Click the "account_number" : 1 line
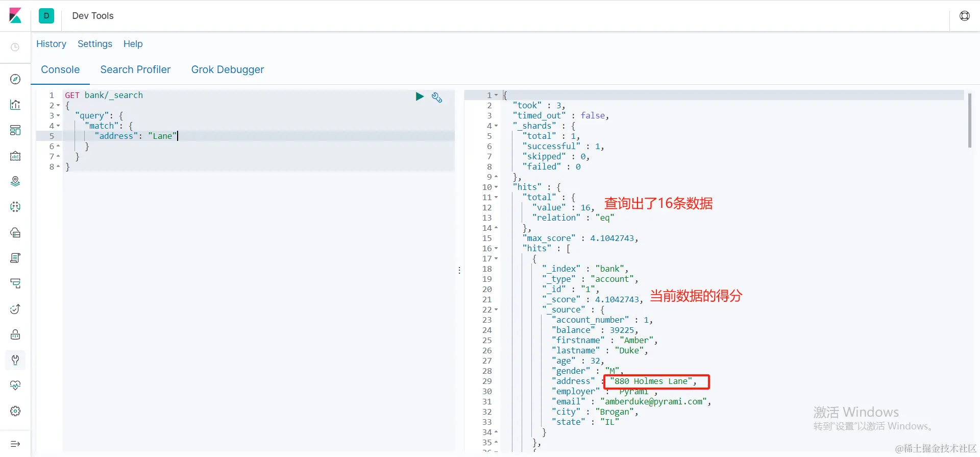The width and height of the screenshot is (980, 457). [x=602, y=320]
